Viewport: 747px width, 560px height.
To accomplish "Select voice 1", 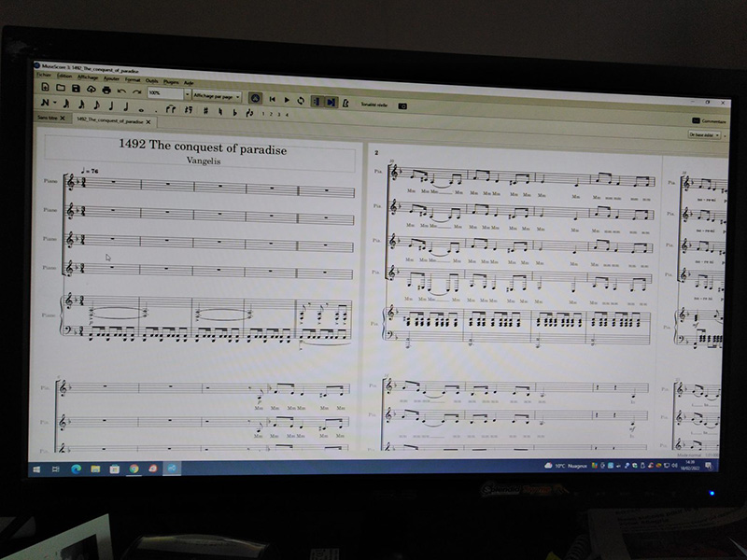I will 263,114.
